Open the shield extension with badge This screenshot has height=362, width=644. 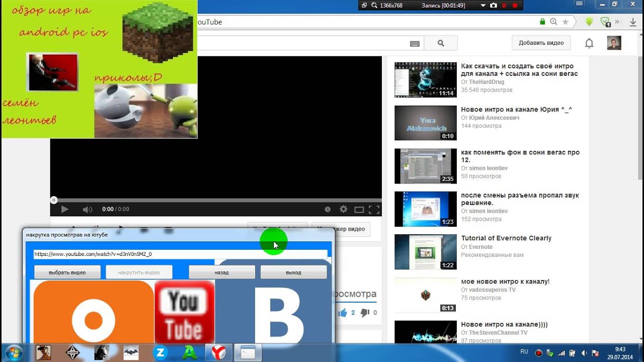[606, 22]
